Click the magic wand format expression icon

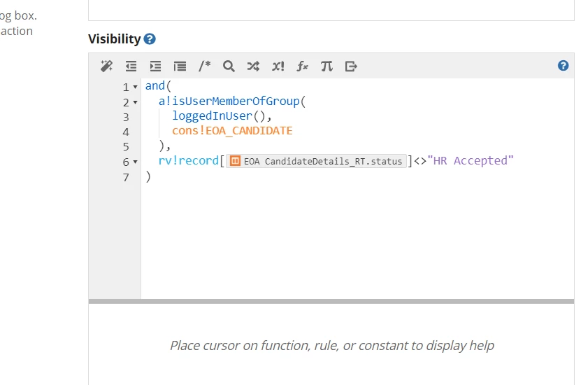(x=106, y=66)
